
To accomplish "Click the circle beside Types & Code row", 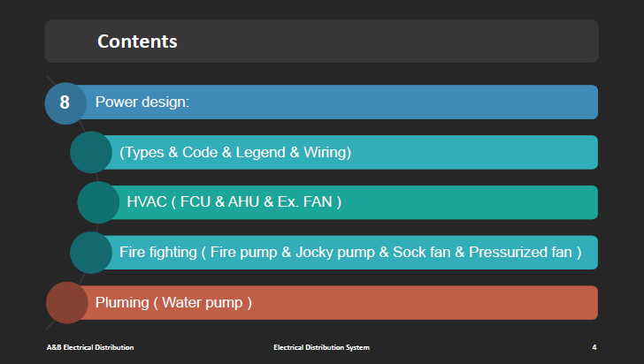I will point(91,152).
